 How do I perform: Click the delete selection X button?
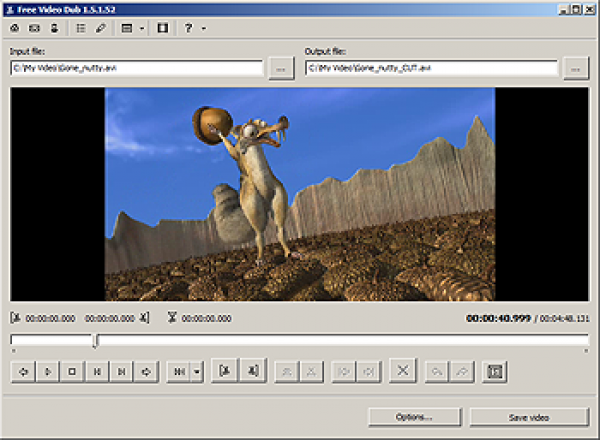pyautogui.click(x=403, y=371)
